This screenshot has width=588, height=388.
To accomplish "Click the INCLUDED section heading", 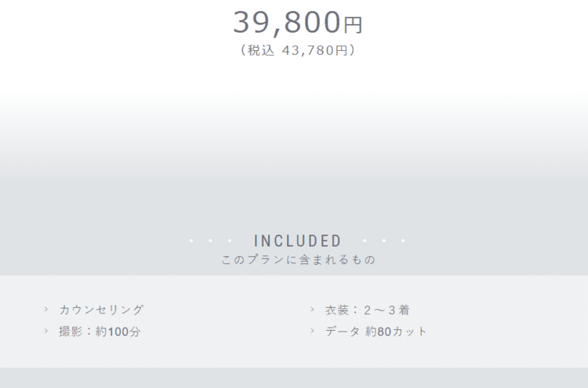I will (x=297, y=241).
